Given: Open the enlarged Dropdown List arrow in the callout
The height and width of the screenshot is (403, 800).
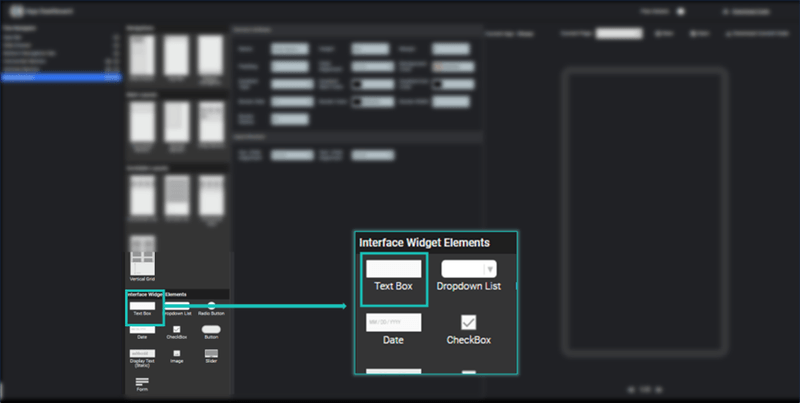Looking at the screenshot, I should (x=489, y=268).
